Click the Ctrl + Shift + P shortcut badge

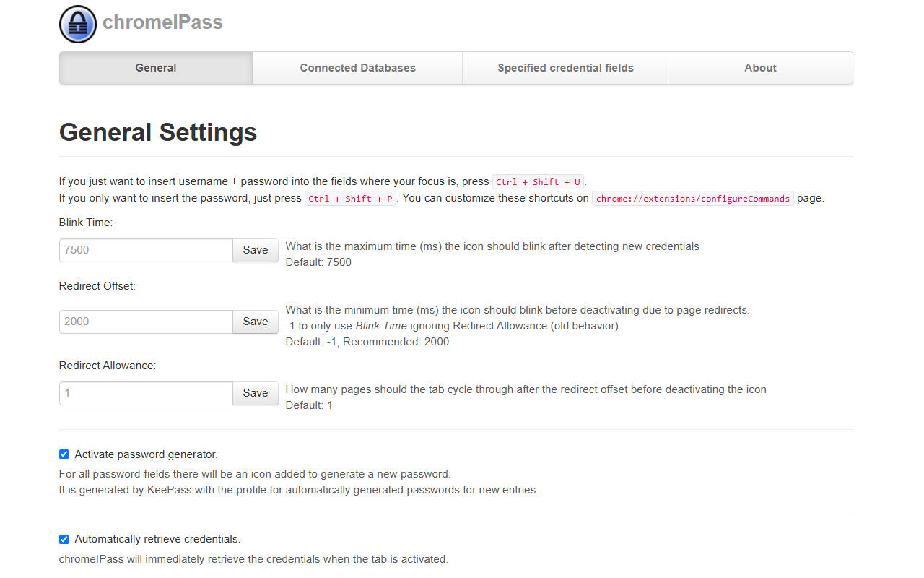(x=351, y=198)
